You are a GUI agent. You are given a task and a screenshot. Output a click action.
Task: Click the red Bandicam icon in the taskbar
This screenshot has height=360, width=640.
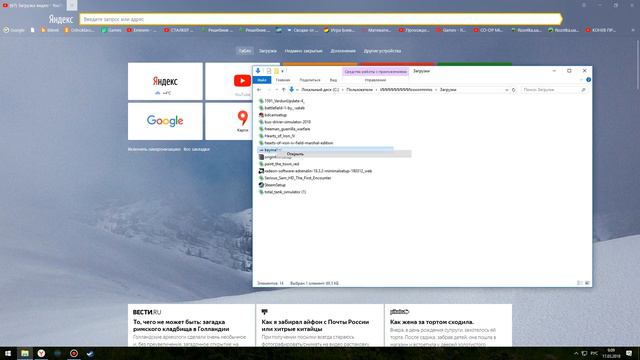tap(74, 353)
